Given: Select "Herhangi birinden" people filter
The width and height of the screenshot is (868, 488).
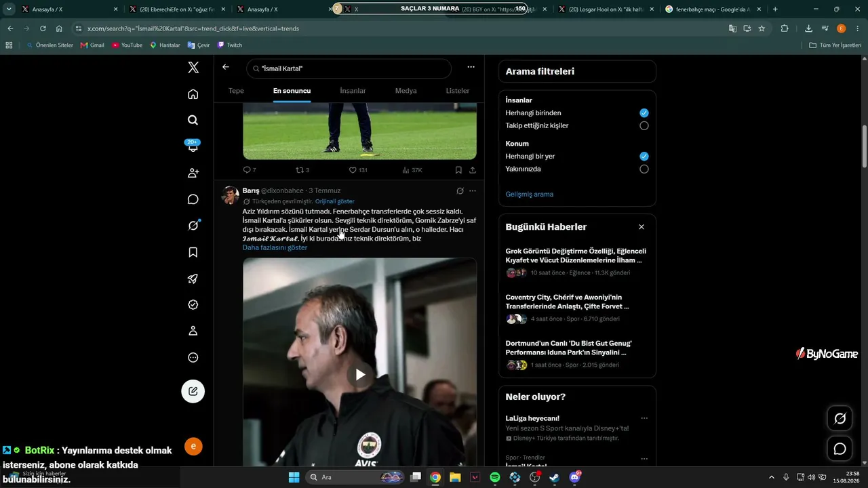Looking at the screenshot, I should 644,113.
